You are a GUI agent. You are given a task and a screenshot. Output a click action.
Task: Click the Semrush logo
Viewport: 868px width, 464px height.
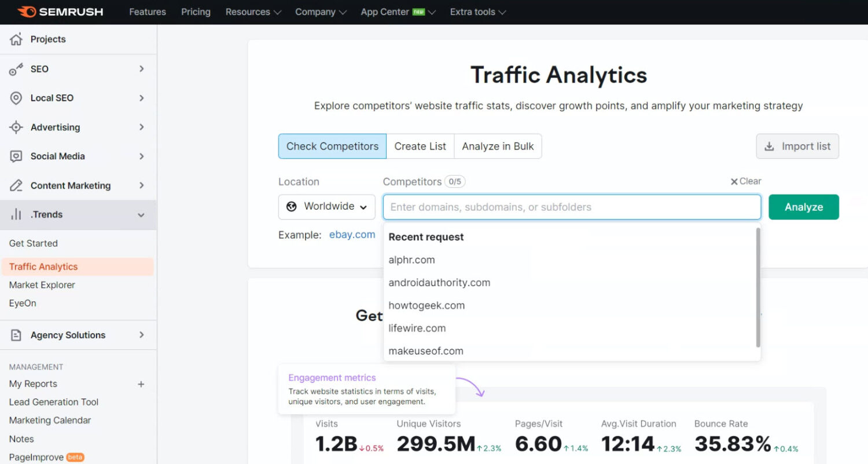pyautogui.click(x=60, y=12)
